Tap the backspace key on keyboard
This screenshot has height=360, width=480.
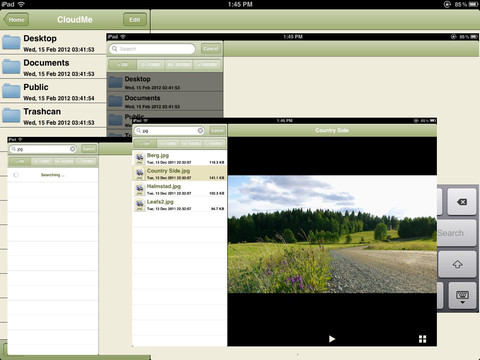point(462,202)
